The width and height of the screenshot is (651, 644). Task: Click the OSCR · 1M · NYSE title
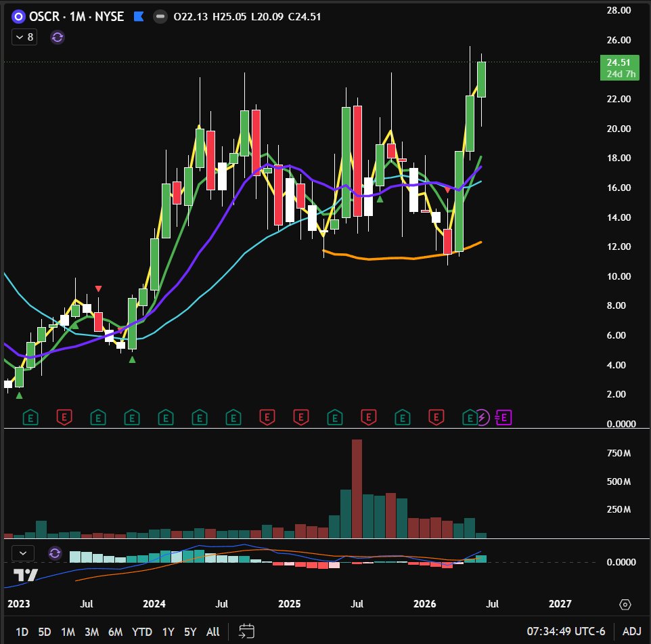tap(76, 17)
